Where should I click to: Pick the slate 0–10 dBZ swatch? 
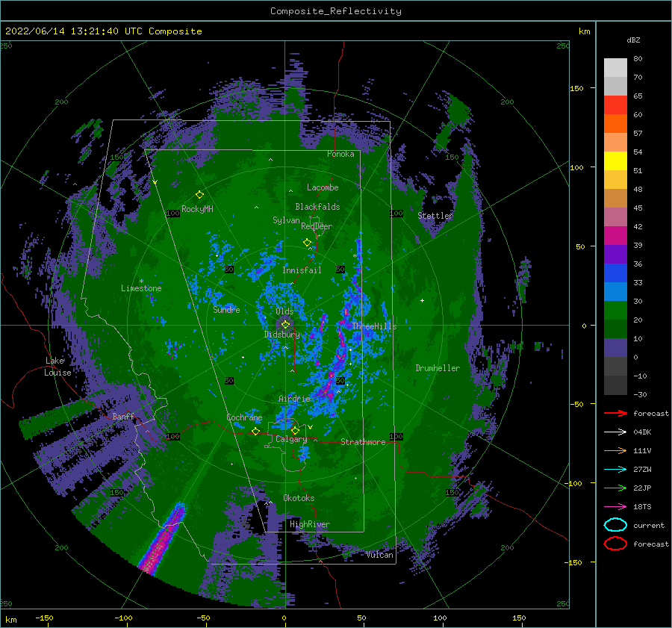(x=615, y=348)
